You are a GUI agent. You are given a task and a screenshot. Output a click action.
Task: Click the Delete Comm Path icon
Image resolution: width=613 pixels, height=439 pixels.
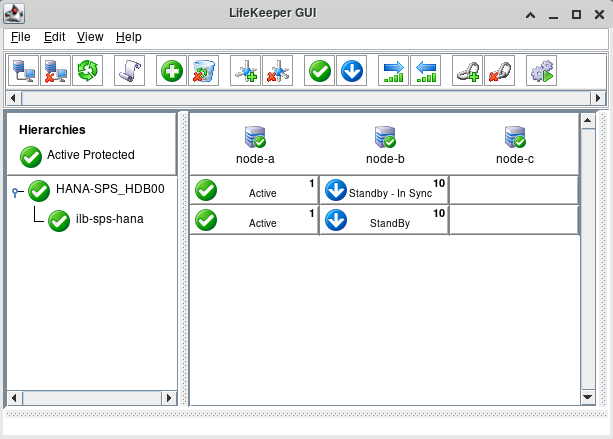278,71
